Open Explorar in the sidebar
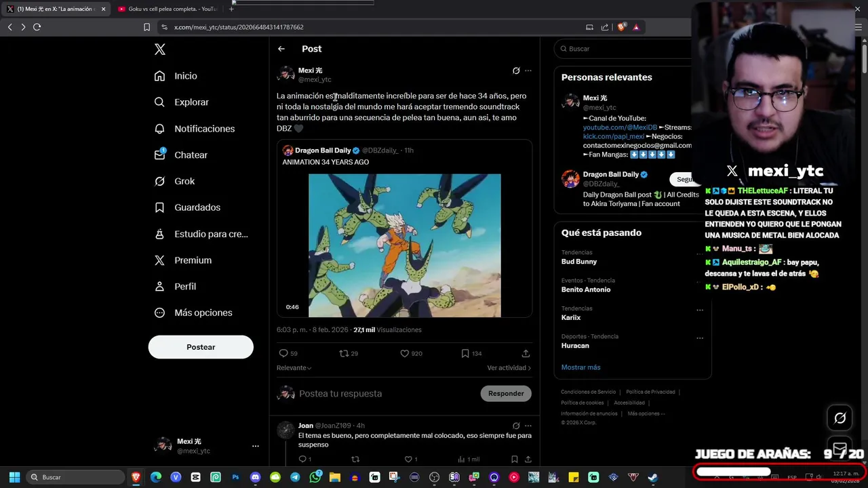This screenshot has width=868, height=488. pyautogui.click(x=181, y=102)
